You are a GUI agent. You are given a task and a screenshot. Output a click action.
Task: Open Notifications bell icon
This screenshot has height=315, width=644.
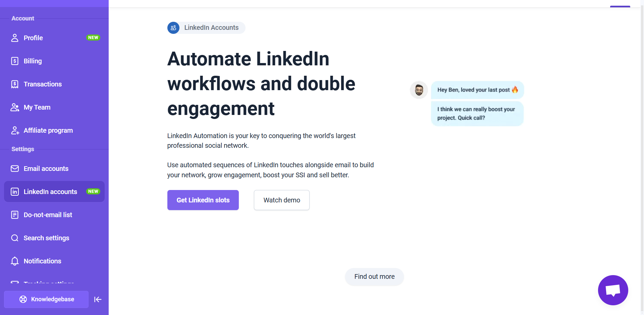(15, 261)
